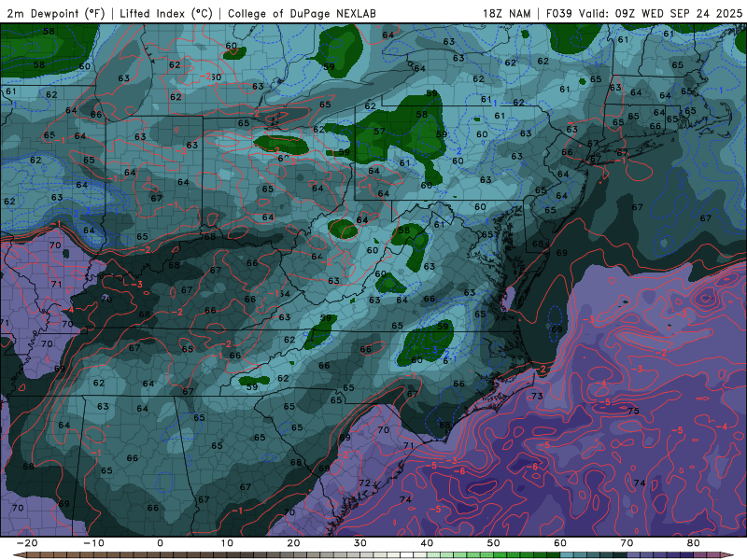747x560 pixels.
Task: Click the purple color bar segment above 70
Action: click(x=634, y=555)
